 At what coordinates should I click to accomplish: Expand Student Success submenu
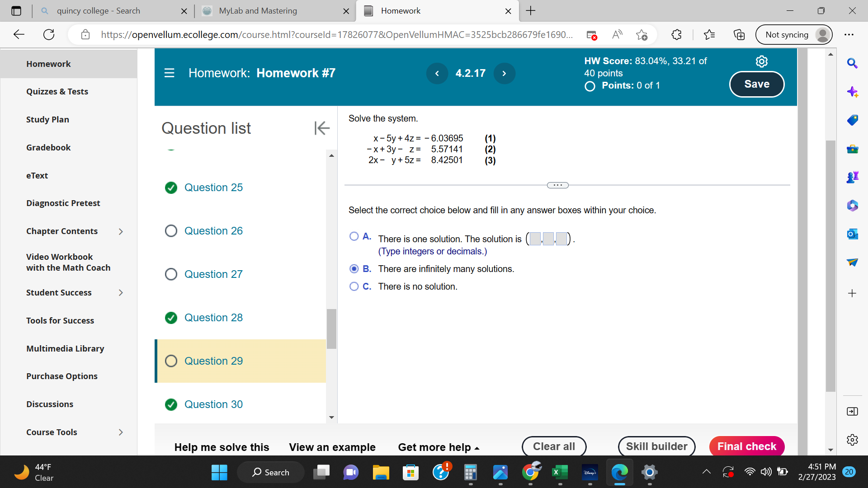click(121, 293)
